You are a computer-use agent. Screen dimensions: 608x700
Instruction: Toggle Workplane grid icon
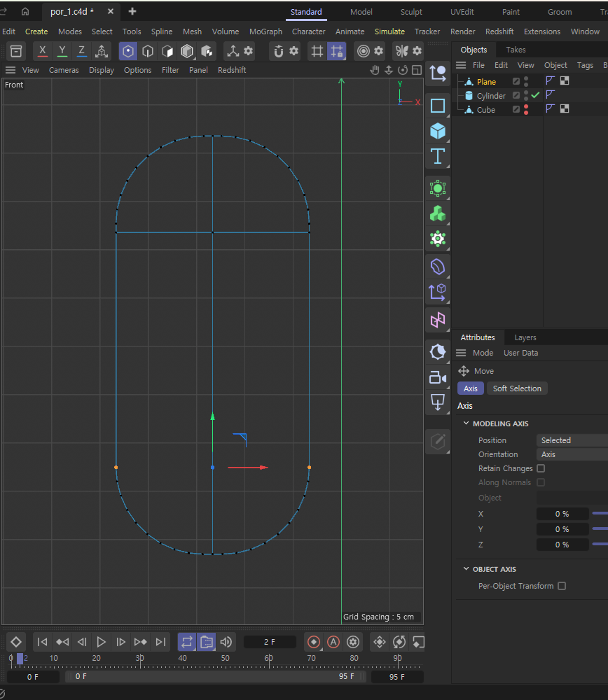(317, 51)
